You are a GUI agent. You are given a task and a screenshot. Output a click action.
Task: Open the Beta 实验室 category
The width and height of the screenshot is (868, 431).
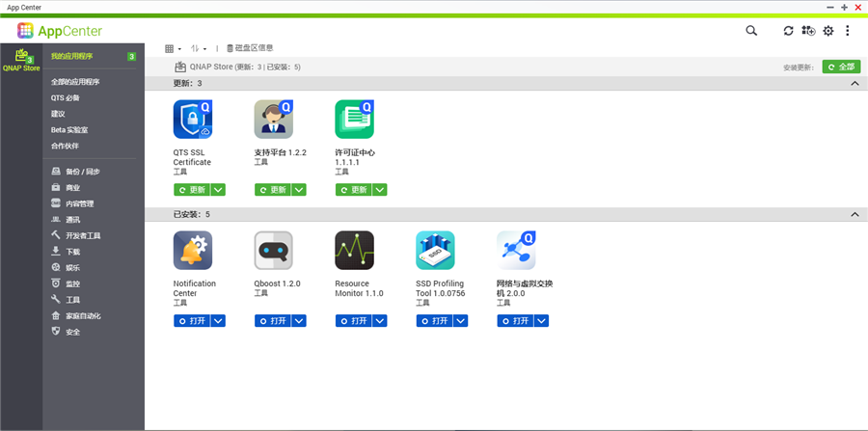click(69, 129)
